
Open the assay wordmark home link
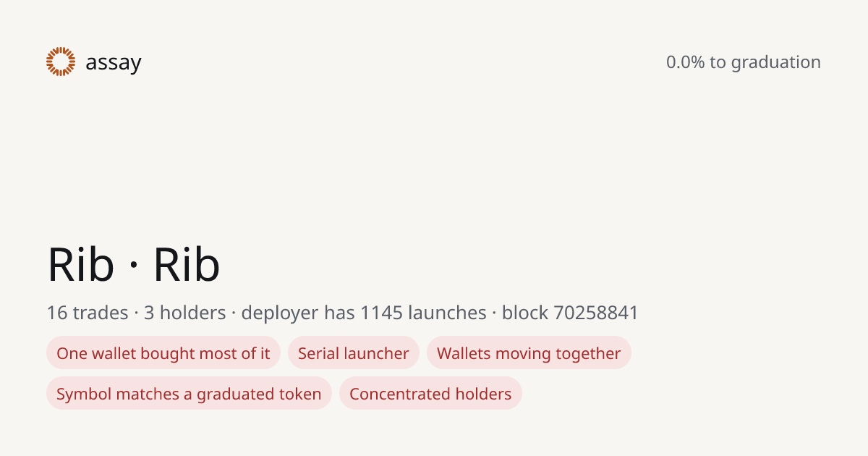coord(114,64)
